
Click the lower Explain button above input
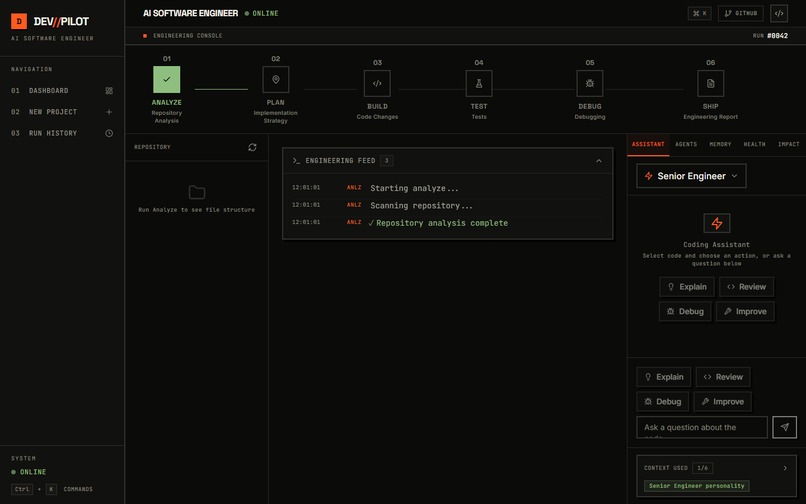pyautogui.click(x=664, y=377)
